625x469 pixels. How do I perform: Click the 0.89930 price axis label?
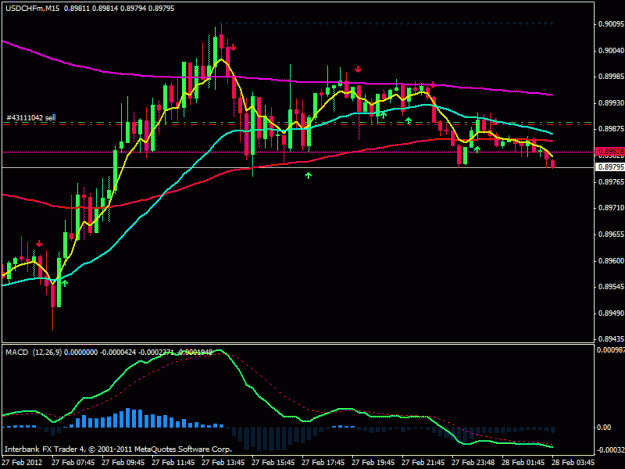pyautogui.click(x=611, y=103)
